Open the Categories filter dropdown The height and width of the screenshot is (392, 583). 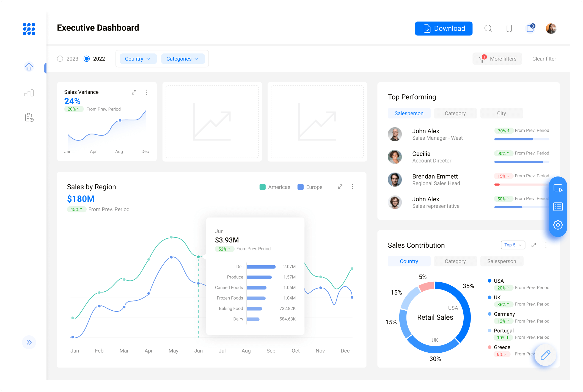point(183,59)
